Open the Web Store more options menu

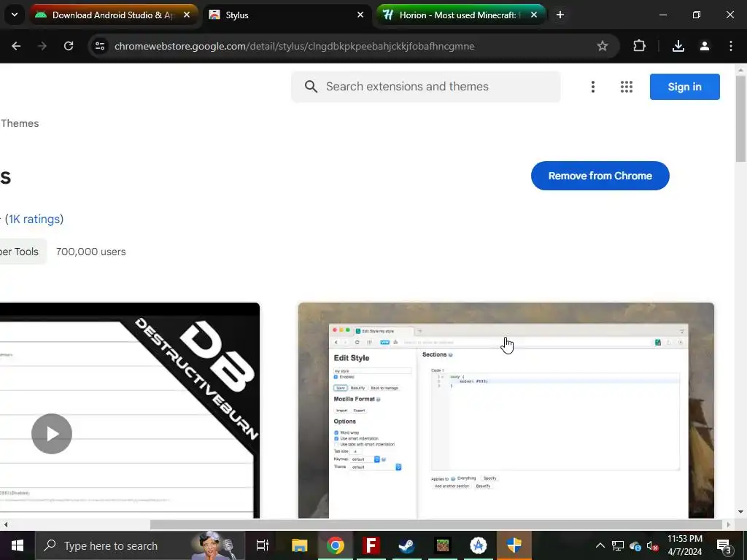[593, 87]
